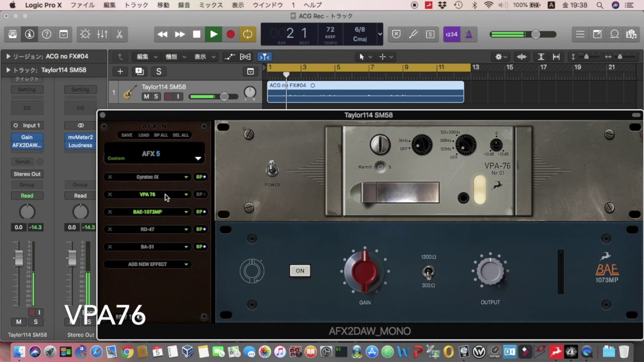Enable input monitoring I on Taylor114 track

178,97
